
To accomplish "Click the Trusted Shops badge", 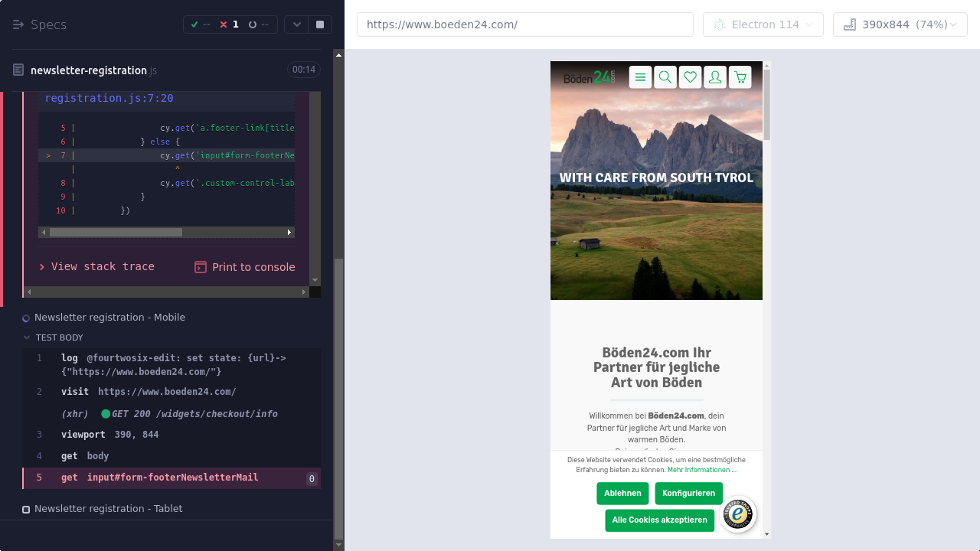I will point(738,514).
